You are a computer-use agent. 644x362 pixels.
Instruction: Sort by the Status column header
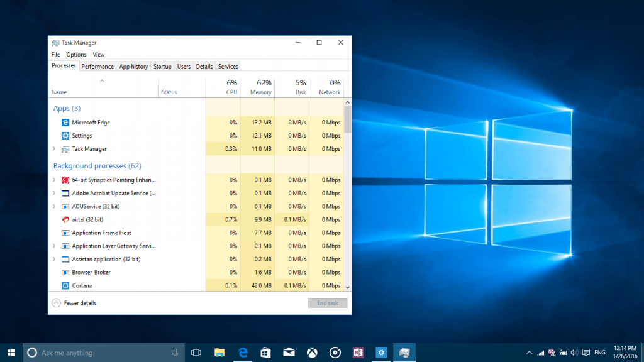(182, 87)
